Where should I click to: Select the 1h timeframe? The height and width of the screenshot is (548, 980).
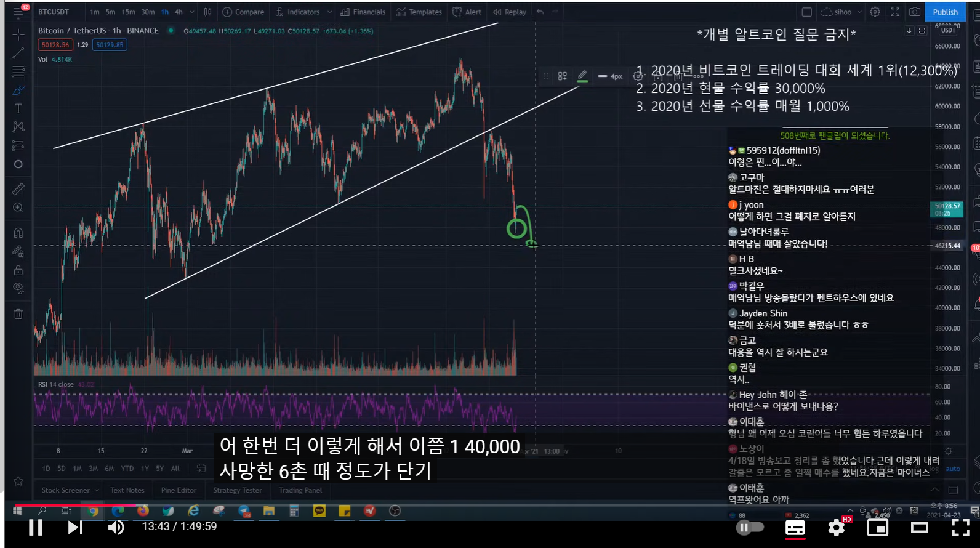[165, 12]
